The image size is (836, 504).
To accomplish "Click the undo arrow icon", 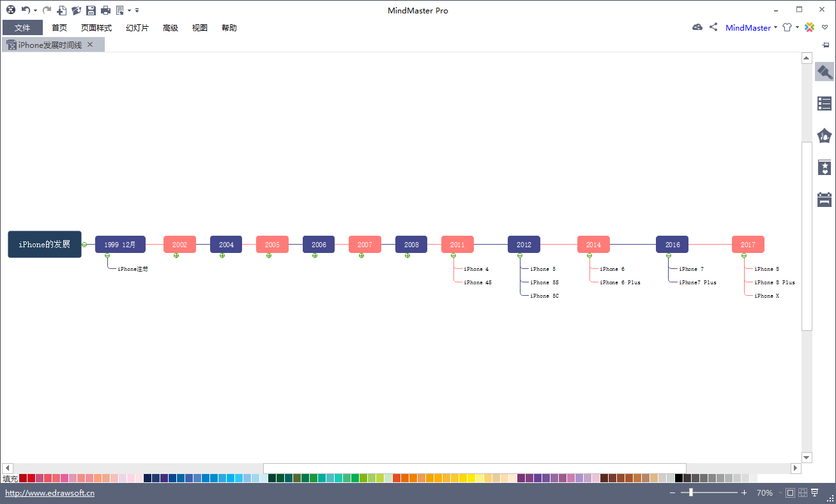I will tap(26, 10).
